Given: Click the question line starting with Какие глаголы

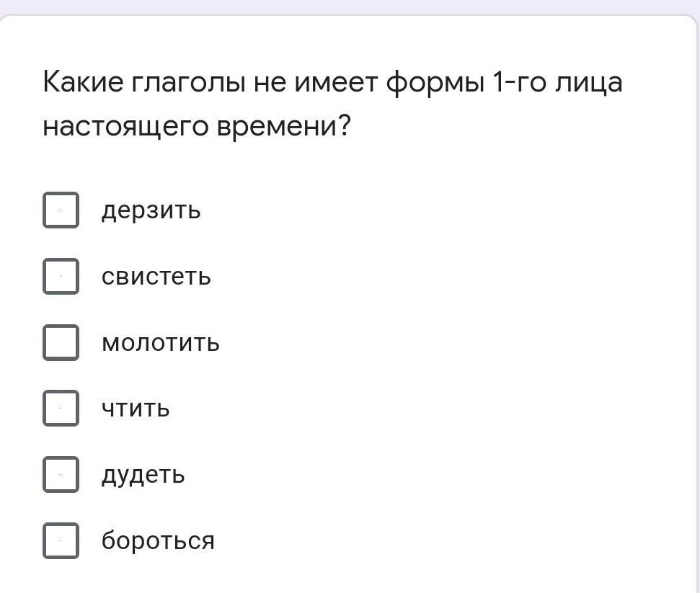Looking at the screenshot, I should pos(332,83).
